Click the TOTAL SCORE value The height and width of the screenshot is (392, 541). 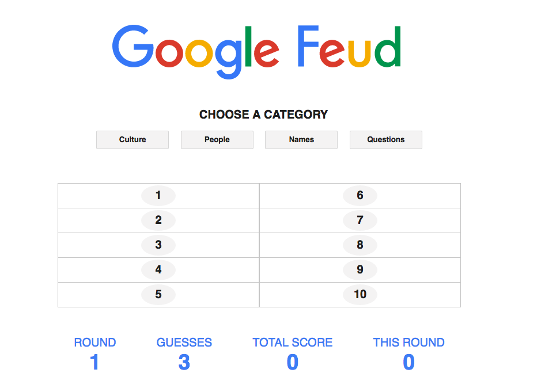click(292, 361)
